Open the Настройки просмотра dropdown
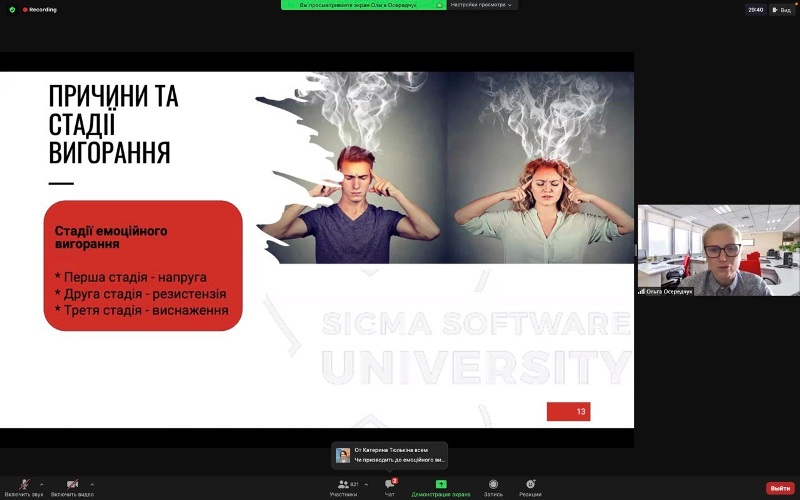This screenshot has width=800, height=500. [481, 5]
